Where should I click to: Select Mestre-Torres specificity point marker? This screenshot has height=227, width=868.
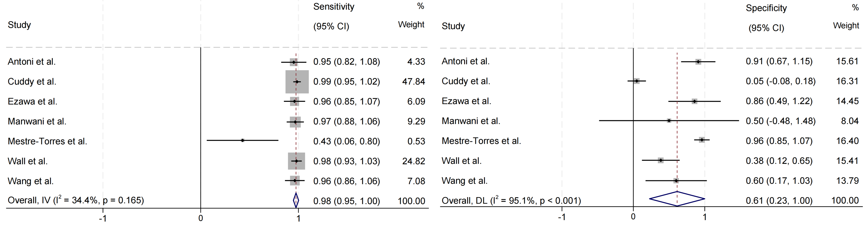702,140
